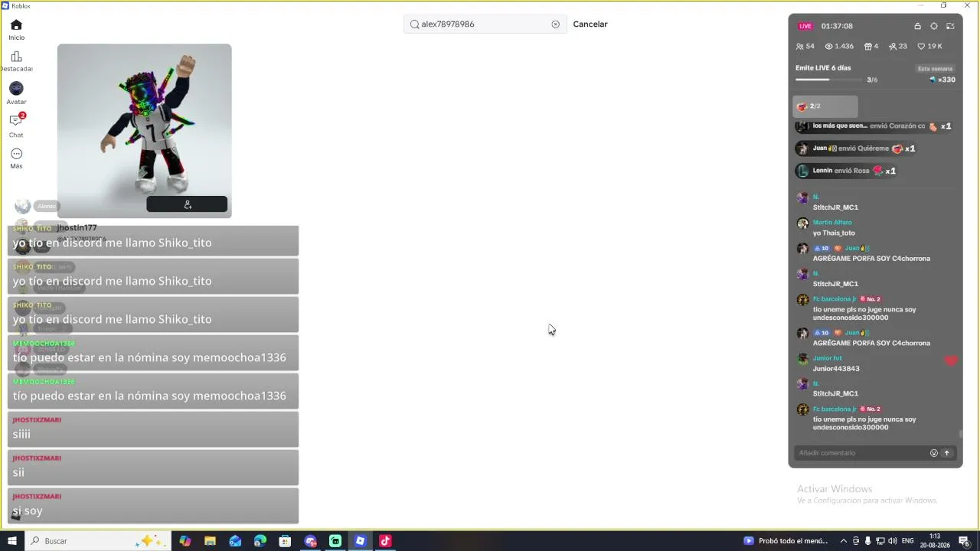This screenshot has height=551, width=980.
Task: Open the Avatar section
Action: 16,93
